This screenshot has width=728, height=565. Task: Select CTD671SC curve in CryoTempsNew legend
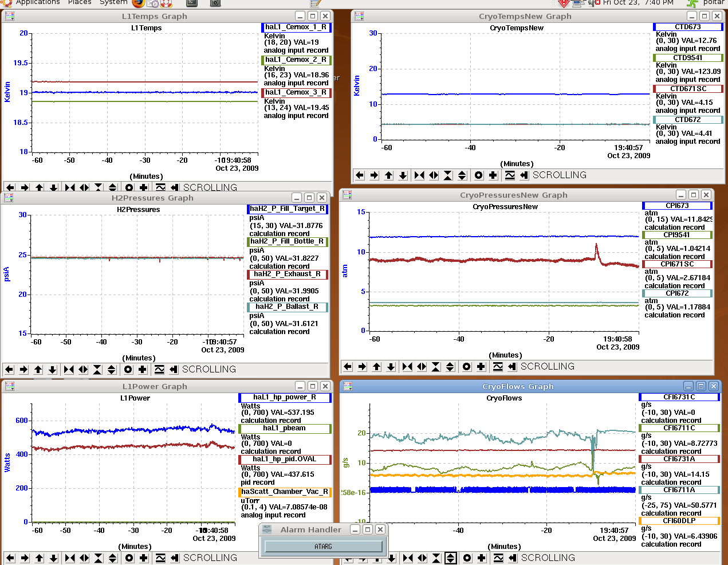point(688,89)
